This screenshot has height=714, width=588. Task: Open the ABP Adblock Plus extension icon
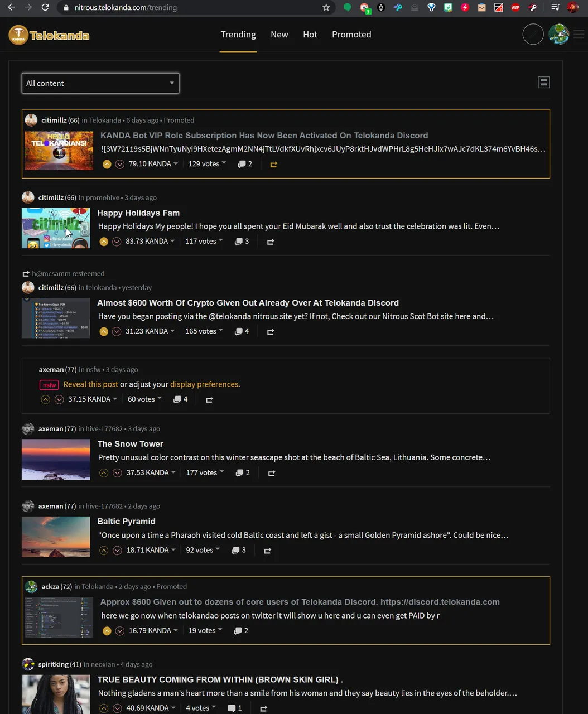(x=515, y=8)
